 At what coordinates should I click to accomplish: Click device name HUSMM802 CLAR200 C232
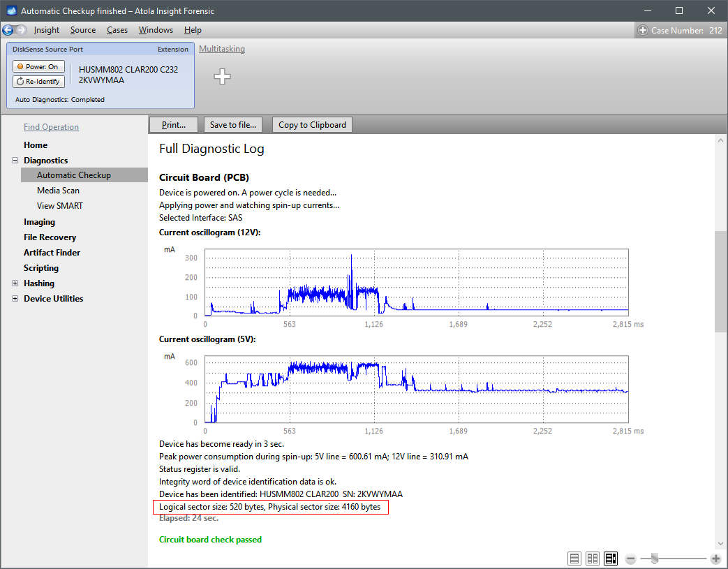point(128,70)
